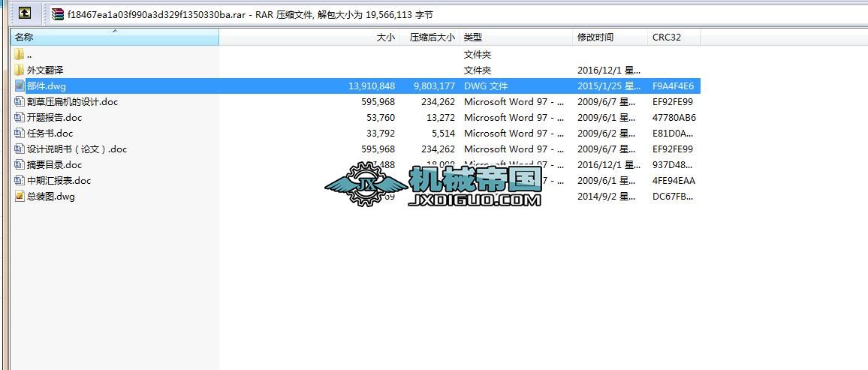This screenshot has height=370, width=868.
Task: Sort by the CRC32 column header
Action: point(674,37)
